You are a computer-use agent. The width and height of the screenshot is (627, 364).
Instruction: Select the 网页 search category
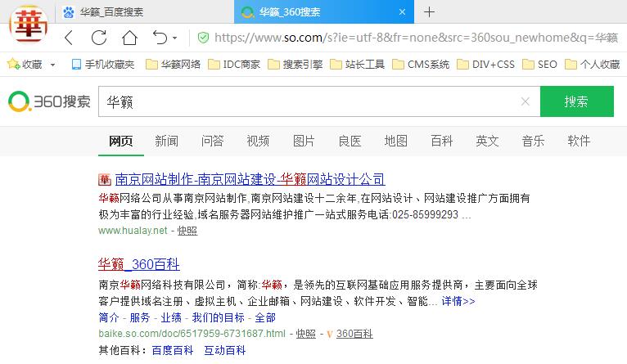121,141
